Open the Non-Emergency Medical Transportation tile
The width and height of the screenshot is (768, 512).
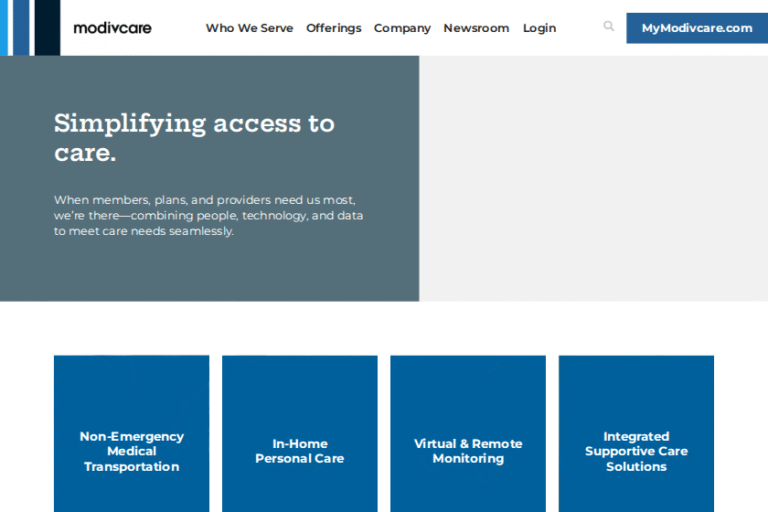132,450
